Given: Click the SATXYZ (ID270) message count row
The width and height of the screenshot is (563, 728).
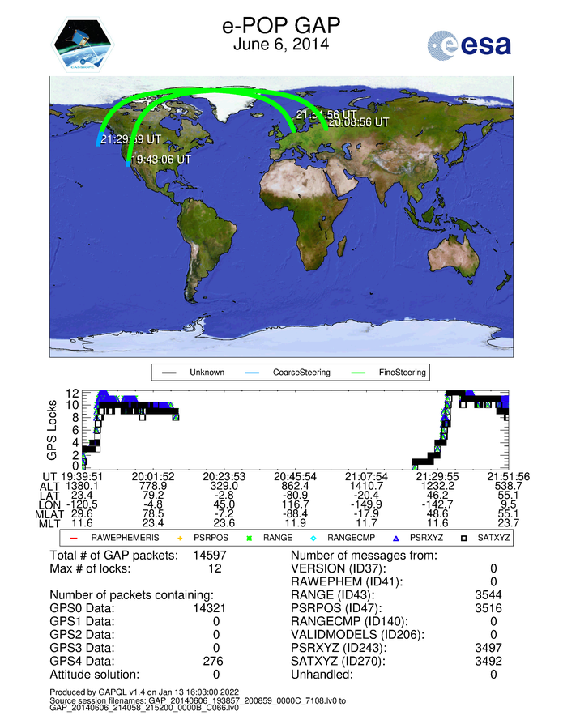Looking at the screenshot, I should click(397, 660).
